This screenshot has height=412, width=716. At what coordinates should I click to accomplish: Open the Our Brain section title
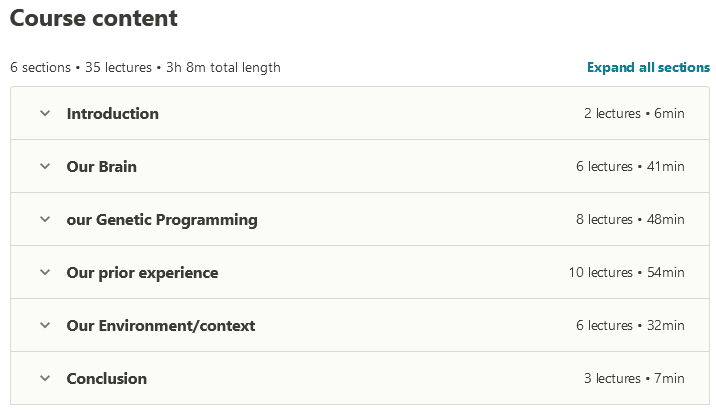[101, 167]
